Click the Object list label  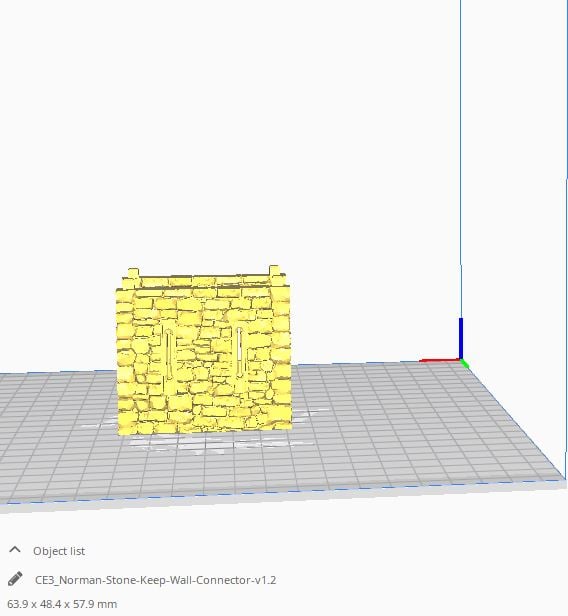coord(59,551)
